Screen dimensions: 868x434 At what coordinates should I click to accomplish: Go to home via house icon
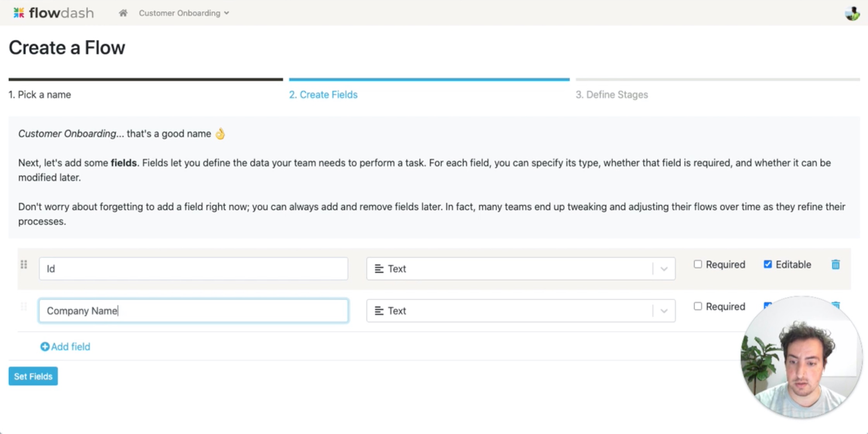point(123,13)
